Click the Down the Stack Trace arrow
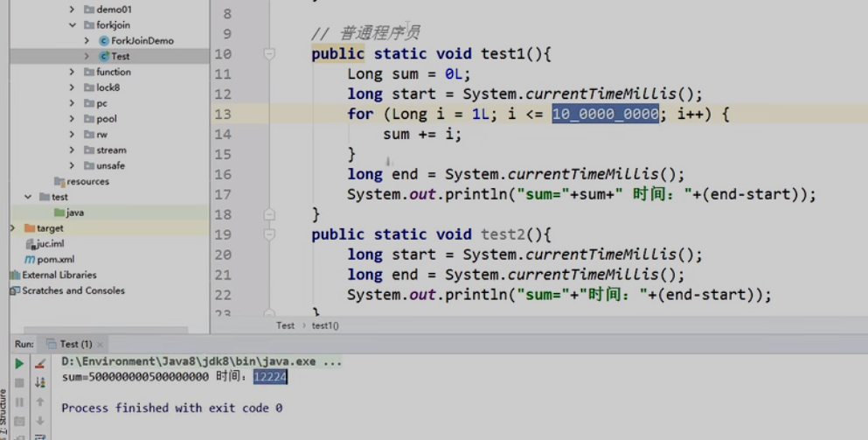 40,421
